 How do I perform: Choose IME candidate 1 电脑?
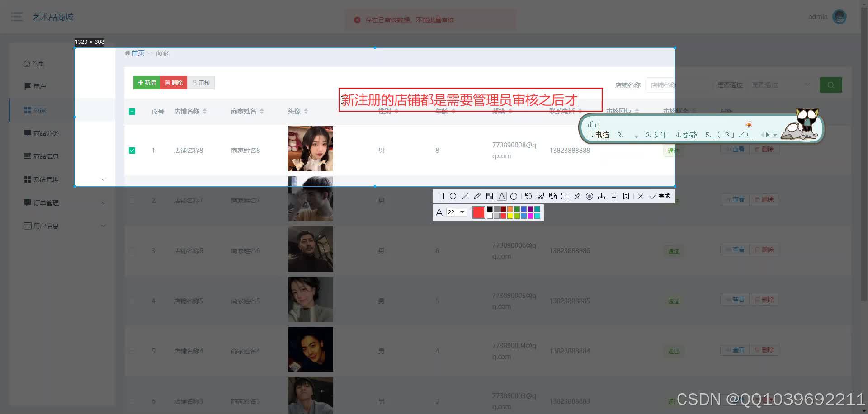coord(599,135)
